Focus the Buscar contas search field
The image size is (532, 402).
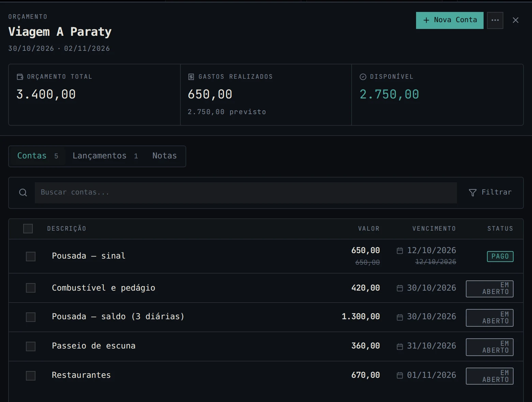(x=246, y=193)
